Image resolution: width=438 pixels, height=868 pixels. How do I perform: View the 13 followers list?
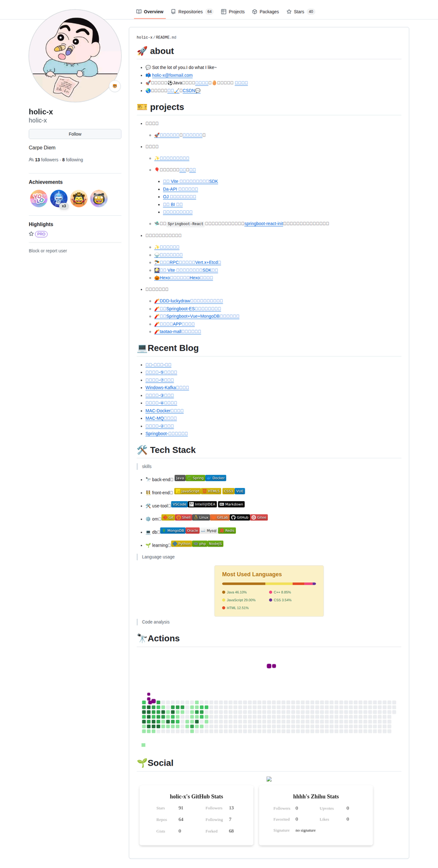pyautogui.click(x=44, y=160)
